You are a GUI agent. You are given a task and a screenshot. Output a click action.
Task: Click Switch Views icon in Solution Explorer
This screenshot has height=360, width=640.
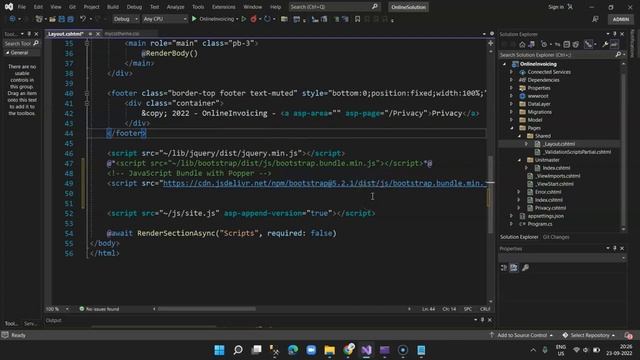[x=531, y=44]
